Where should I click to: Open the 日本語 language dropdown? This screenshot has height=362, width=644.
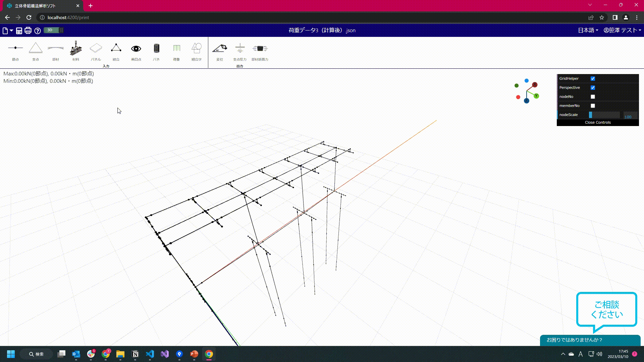588,30
